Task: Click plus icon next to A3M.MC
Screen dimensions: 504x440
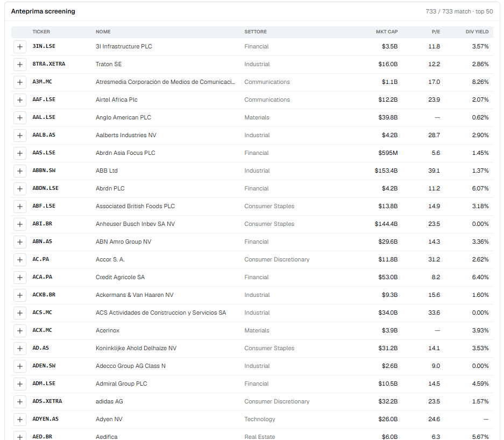Action: 19,82
